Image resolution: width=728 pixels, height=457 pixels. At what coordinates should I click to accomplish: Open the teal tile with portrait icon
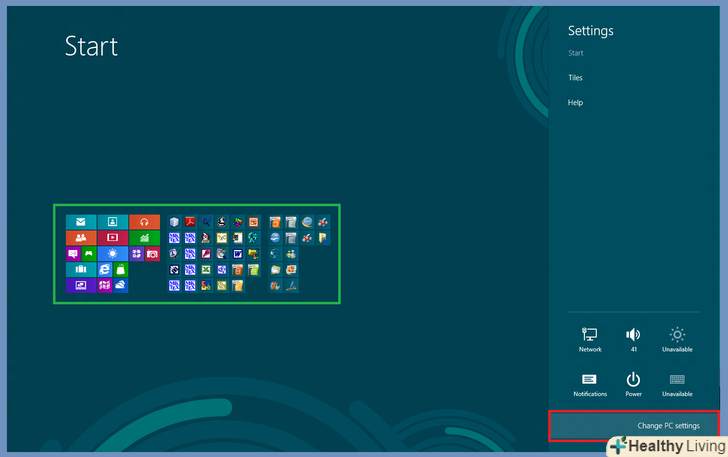(x=113, y=222)
